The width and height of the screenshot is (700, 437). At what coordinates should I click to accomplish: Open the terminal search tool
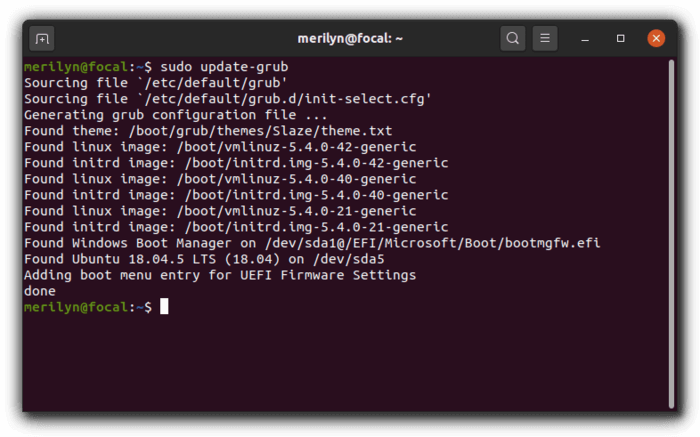[x=512, y=38]
